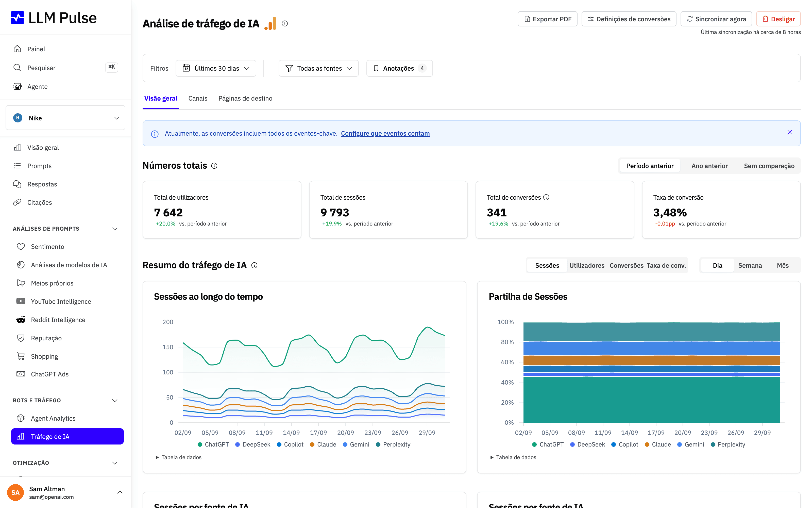Click Perplexity legend swatch in Partilha de Sessões

click(x=713, y=444)
